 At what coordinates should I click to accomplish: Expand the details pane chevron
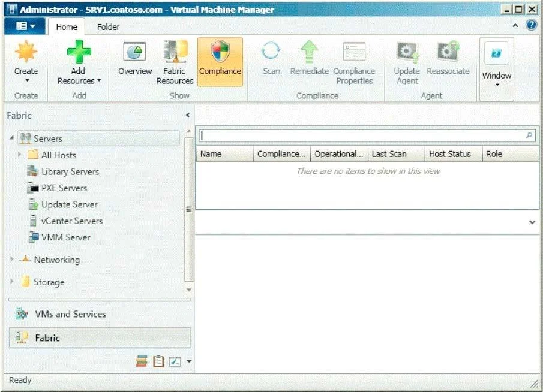[532, 222]
